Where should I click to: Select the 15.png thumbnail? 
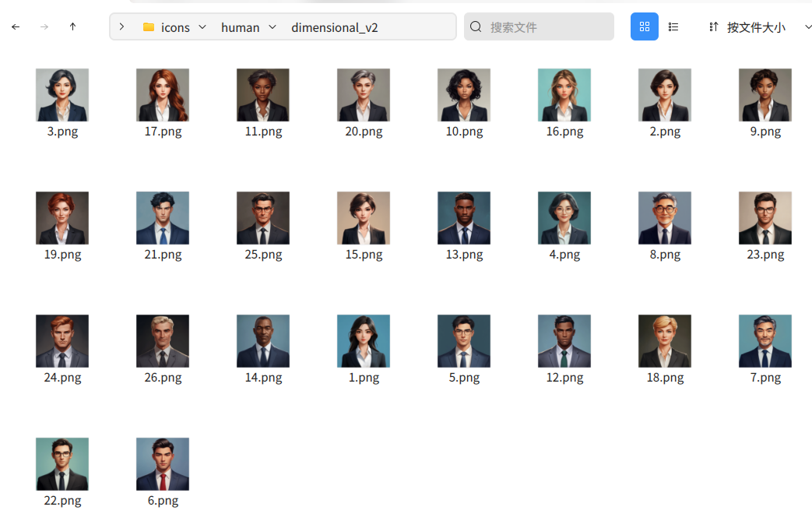coord(364,218)
